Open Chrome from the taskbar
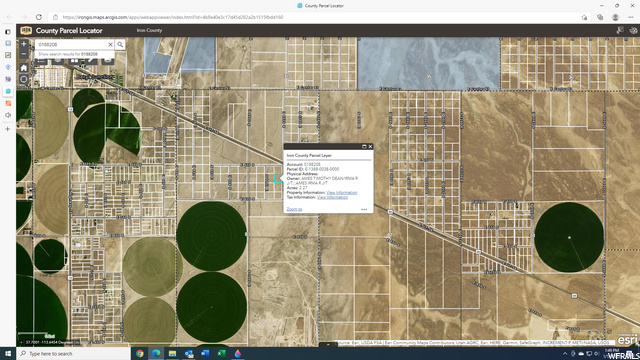640x360 pixels. point(140,353)
